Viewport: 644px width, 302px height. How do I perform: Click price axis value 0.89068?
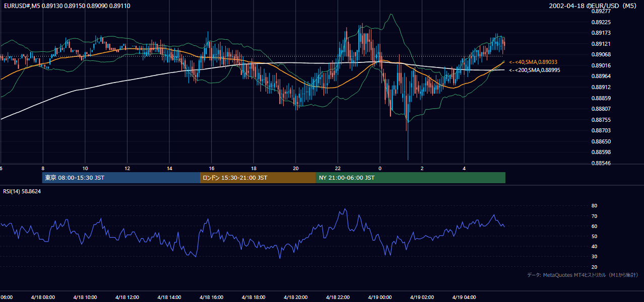pos(601,54)
